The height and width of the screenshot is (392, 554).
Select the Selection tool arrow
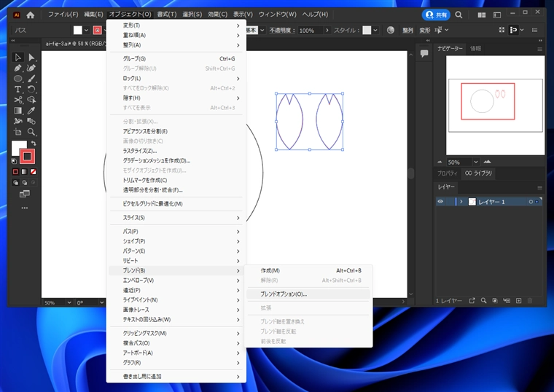click(x=17, y=58)
